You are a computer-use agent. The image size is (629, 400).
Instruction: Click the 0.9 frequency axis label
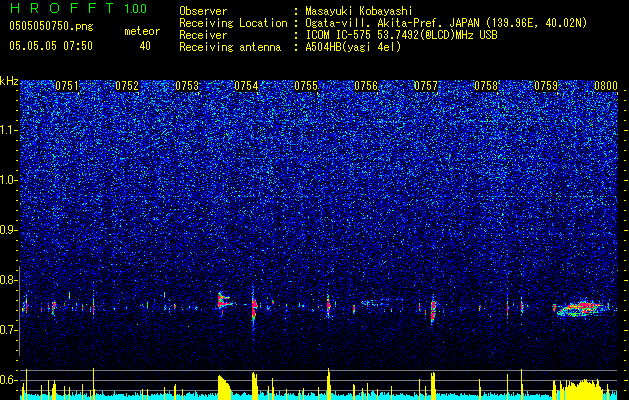tap(9, 230)
